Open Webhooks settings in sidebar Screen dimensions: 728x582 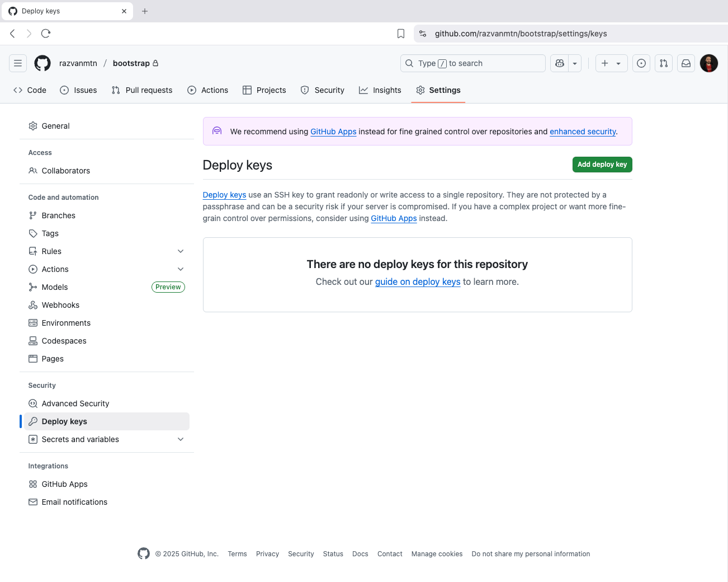click(107, 305)
